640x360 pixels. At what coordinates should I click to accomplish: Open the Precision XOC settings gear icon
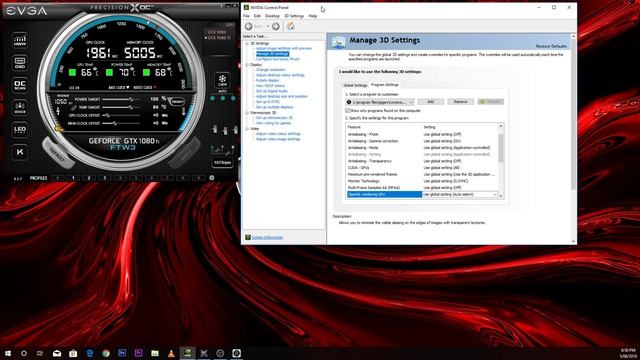point(211,178)
